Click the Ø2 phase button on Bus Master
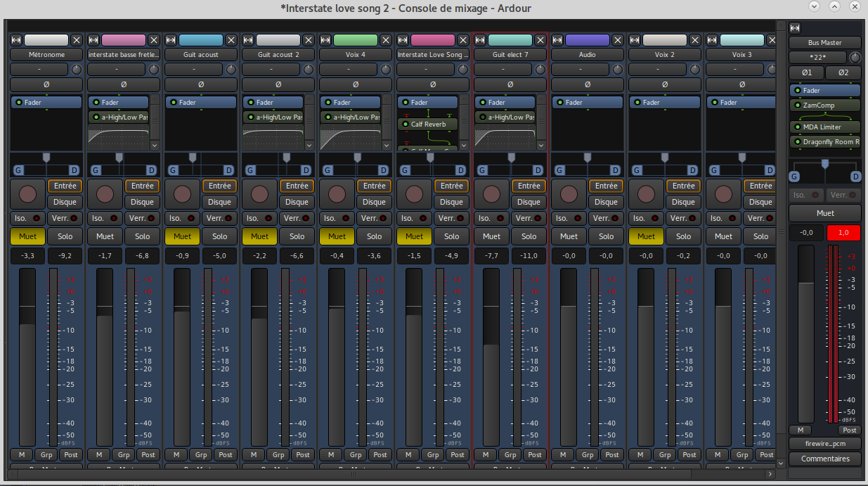This screenshot has width=868, height=486. 843,72
